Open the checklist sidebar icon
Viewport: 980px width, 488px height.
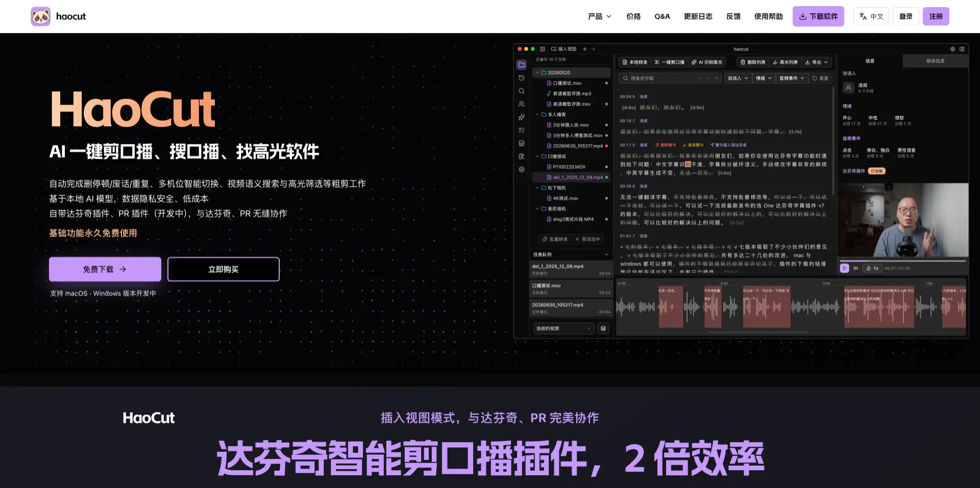coord(521,130)
